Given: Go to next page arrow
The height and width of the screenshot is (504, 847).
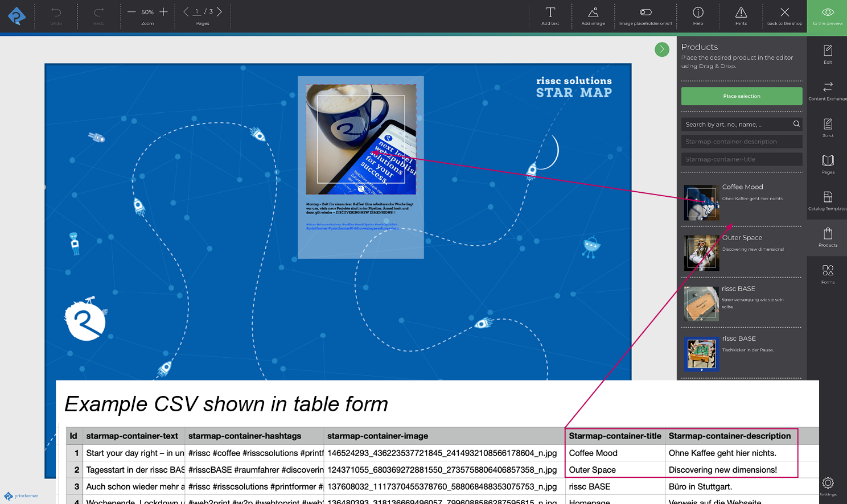Looking at the screenshot, I should (219, 12).
